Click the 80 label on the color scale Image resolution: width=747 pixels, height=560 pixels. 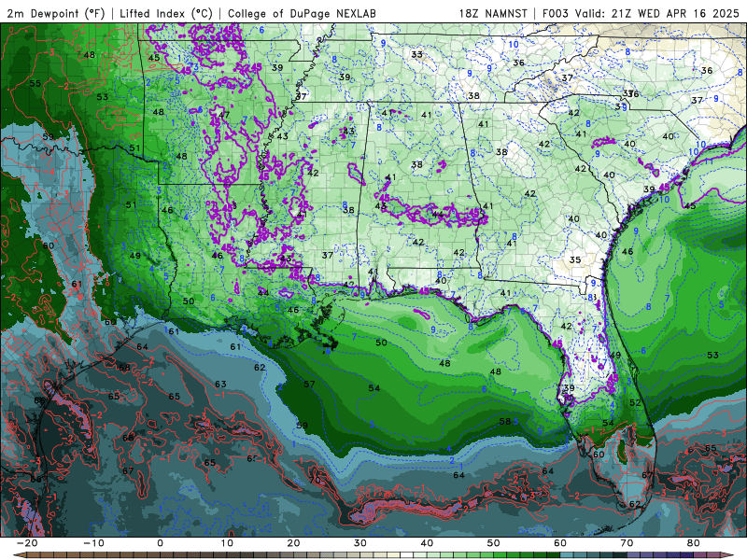(x=694, y=543)
